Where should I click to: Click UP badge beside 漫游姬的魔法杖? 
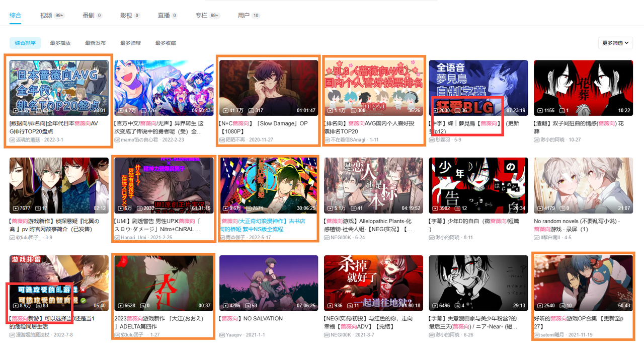pos(12,334)
